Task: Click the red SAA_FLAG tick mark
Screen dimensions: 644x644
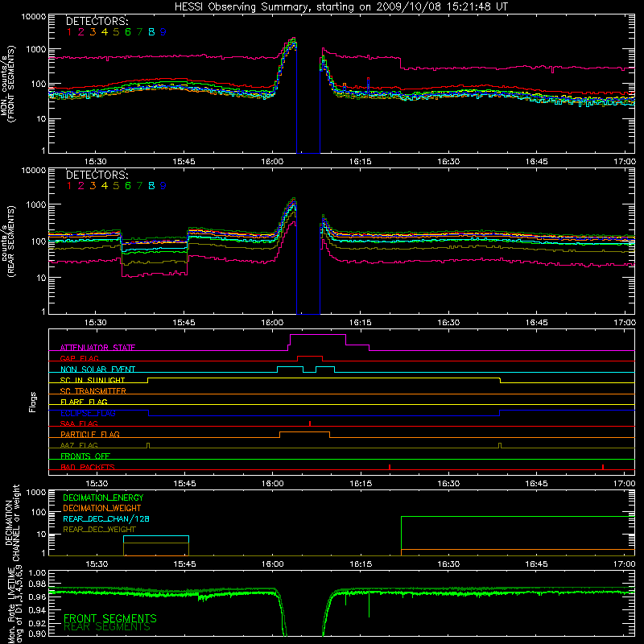Action: tap(310, 423)
